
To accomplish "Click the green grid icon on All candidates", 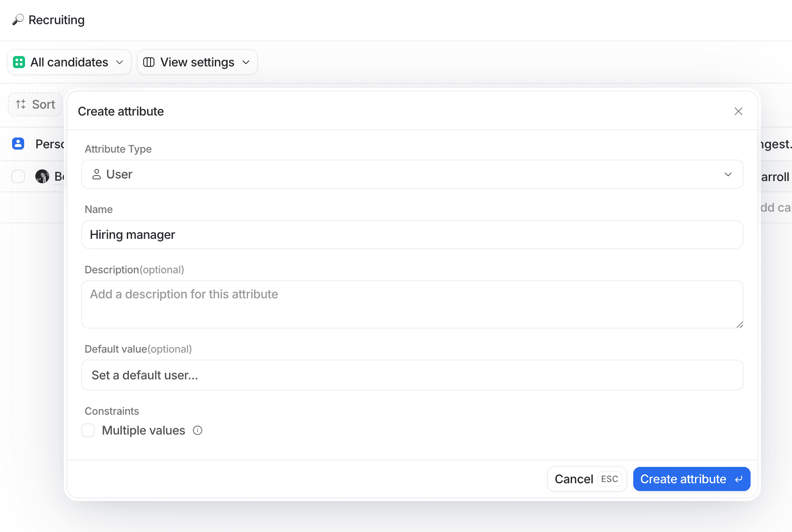I will pyautogui.click(x=19, y=62).
